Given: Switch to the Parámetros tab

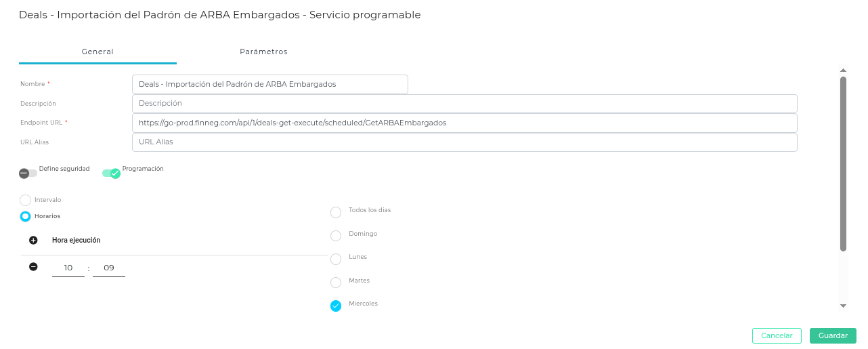Looking at the screenshot, I should [x=263, y=52].
